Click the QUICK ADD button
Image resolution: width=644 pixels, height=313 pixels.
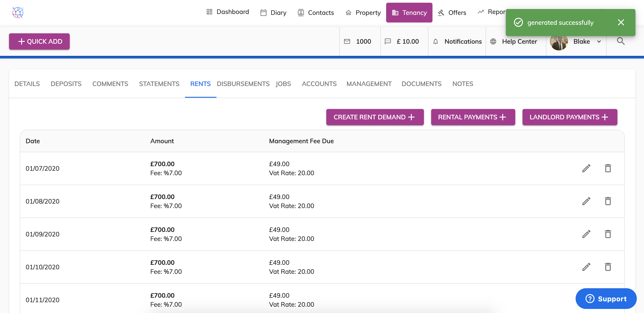(40, 41)
